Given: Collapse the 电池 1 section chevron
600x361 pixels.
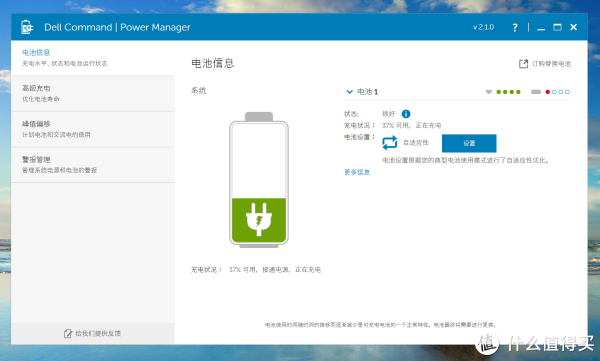Looking at the screenshot, I should tap(349, 92).
